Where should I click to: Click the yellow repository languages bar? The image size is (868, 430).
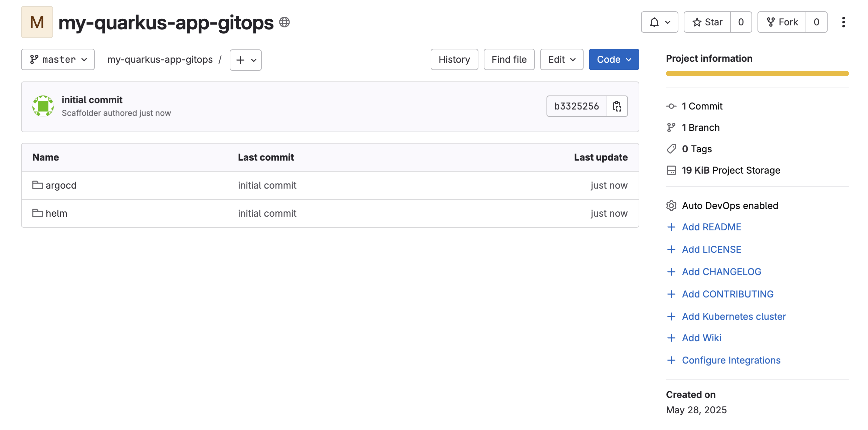(757, 73)
